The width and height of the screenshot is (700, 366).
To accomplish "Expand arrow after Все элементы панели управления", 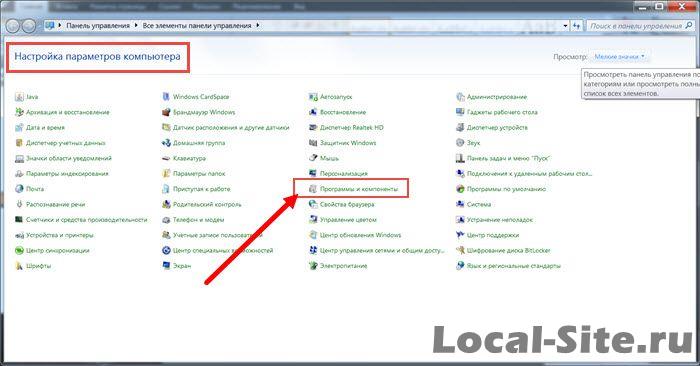I will tap(258, 25).
